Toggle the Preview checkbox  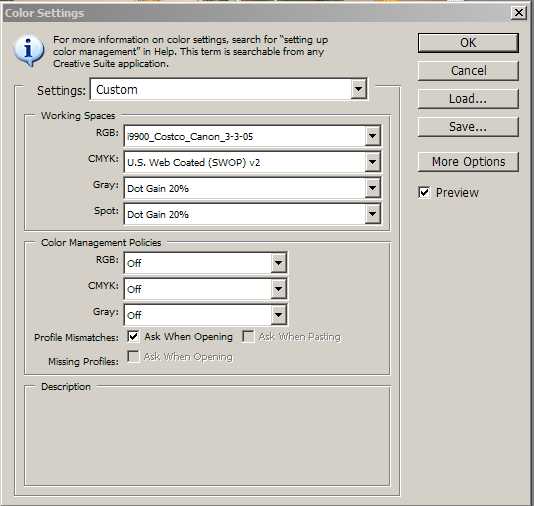pyautogui.click(x=424, y=192)
